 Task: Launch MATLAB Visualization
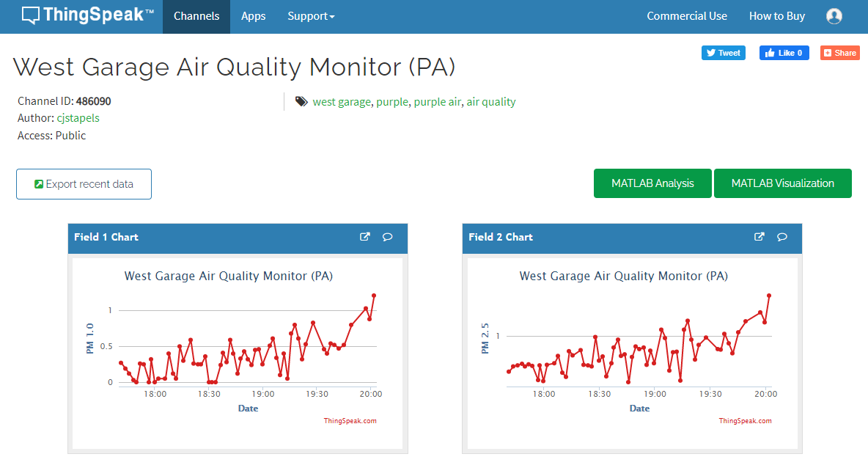782,183
